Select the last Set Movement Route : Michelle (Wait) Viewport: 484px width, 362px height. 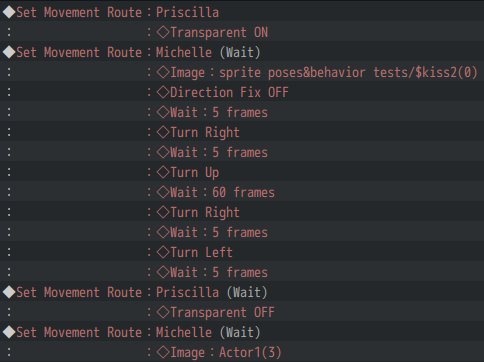coord(242,332)
